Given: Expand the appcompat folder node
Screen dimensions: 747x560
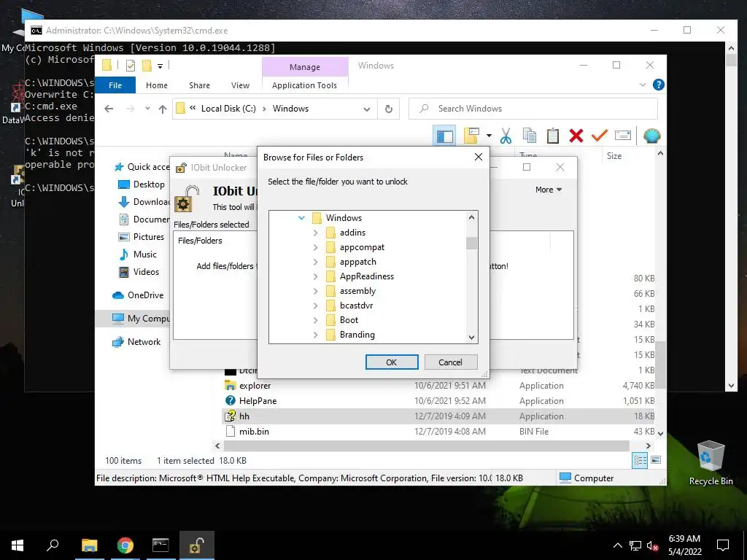Looking at the screenshot, I should [x=315, y=247].
